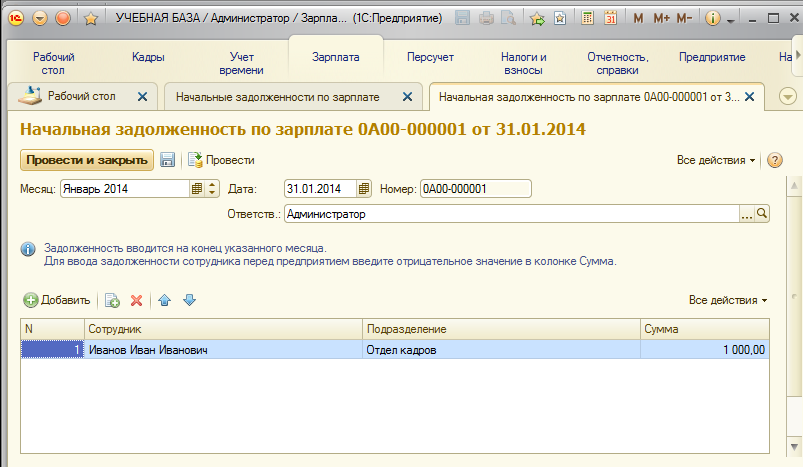Open the Зарплата section
The image size is (803, 467).
coord(335,57)
